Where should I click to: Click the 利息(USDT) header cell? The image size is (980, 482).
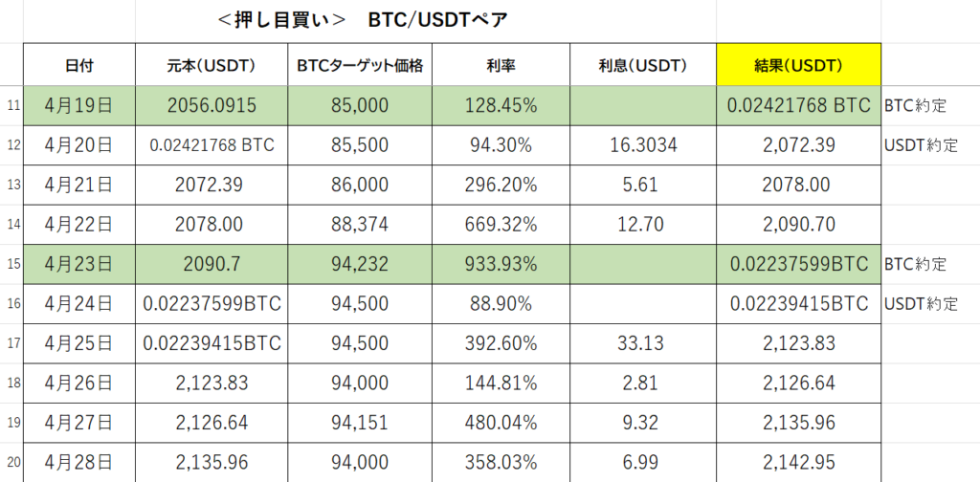pyautogui.click(x=643, y=65)
